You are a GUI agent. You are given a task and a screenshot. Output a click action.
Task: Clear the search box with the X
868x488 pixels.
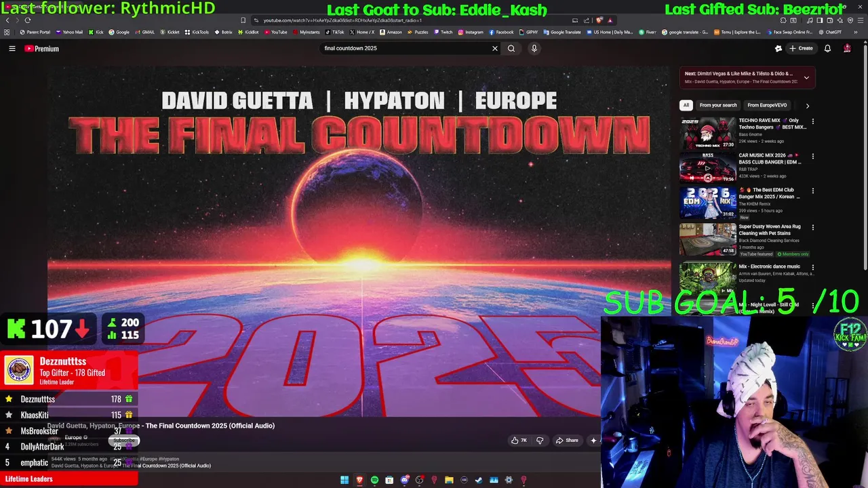[x=495, y=48]
